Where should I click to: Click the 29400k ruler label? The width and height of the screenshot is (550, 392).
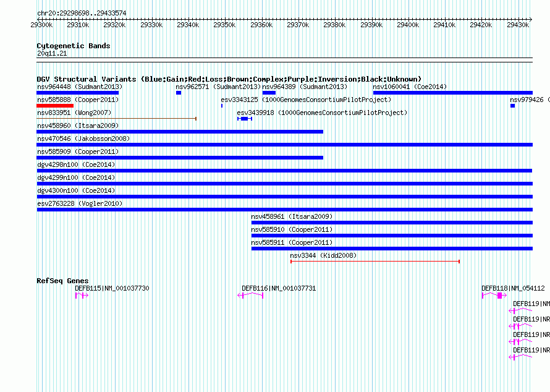click(408, 25)
